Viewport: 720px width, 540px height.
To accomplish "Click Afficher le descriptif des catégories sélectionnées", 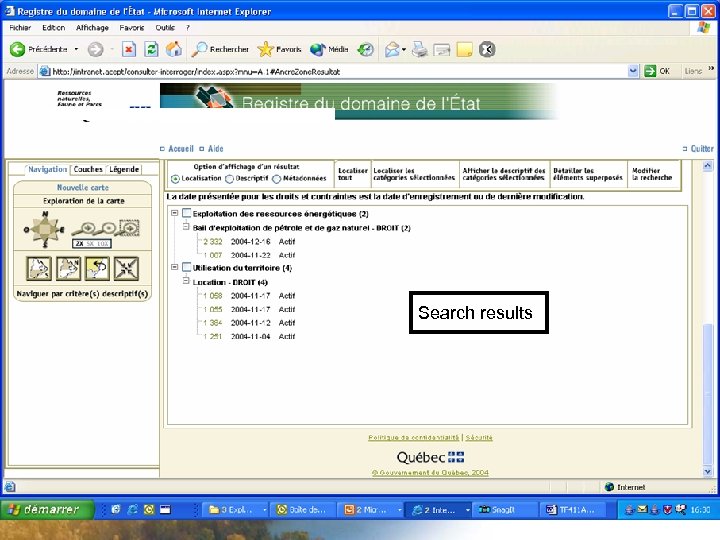I will (504, 174).
